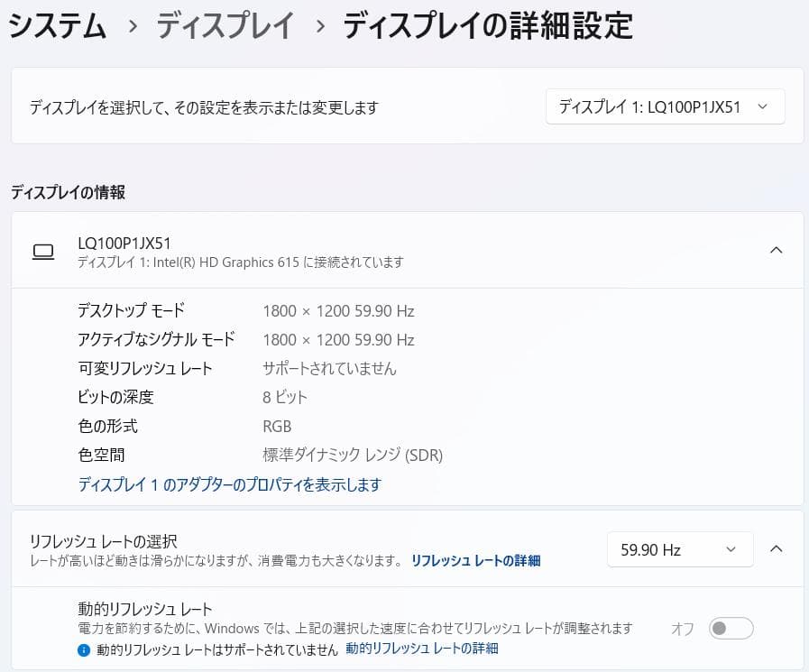809x672 pixels.
Task: Collapse the LQ100P1JX51 display information section
Action: click(777, 251)
